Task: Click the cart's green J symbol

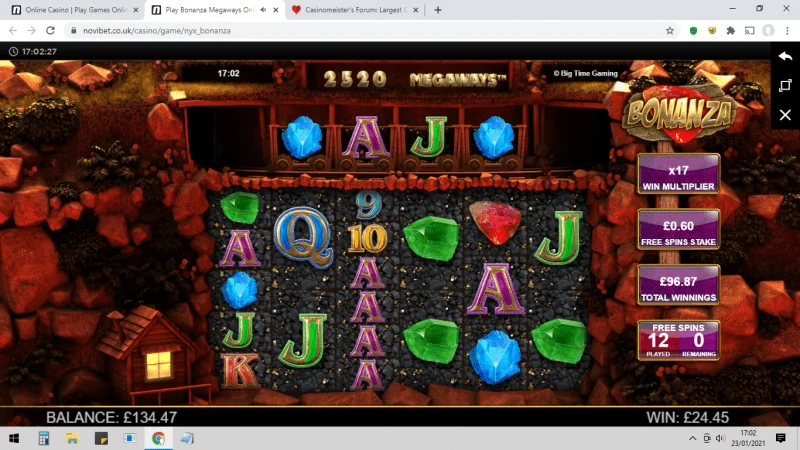Action: 429,137
